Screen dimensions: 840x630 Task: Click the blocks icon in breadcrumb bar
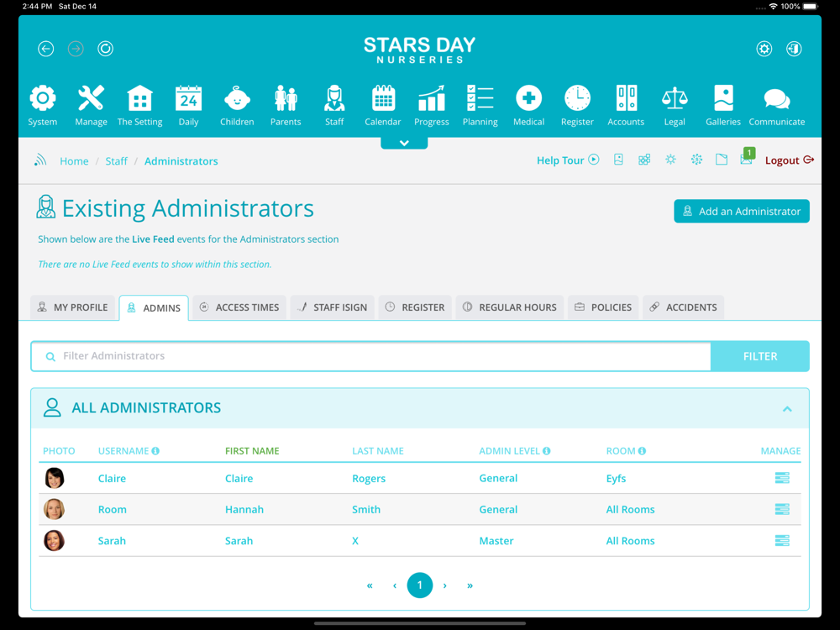coord(644,160)
